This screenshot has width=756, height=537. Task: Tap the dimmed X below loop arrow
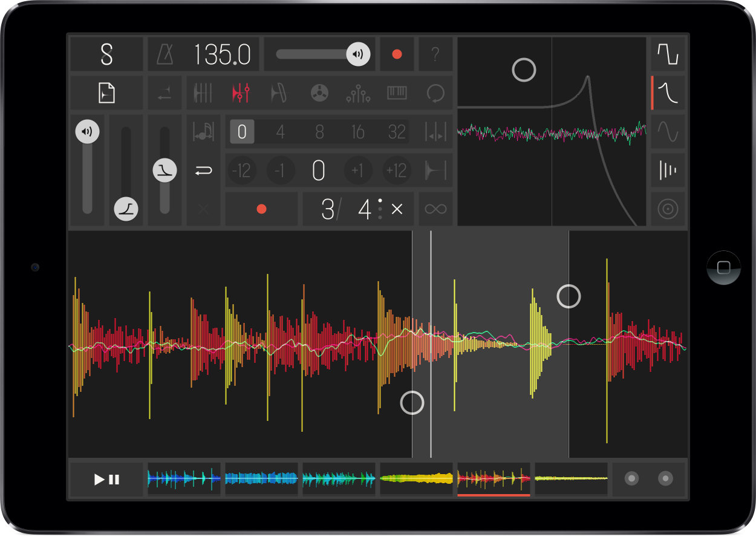point(203,209)
